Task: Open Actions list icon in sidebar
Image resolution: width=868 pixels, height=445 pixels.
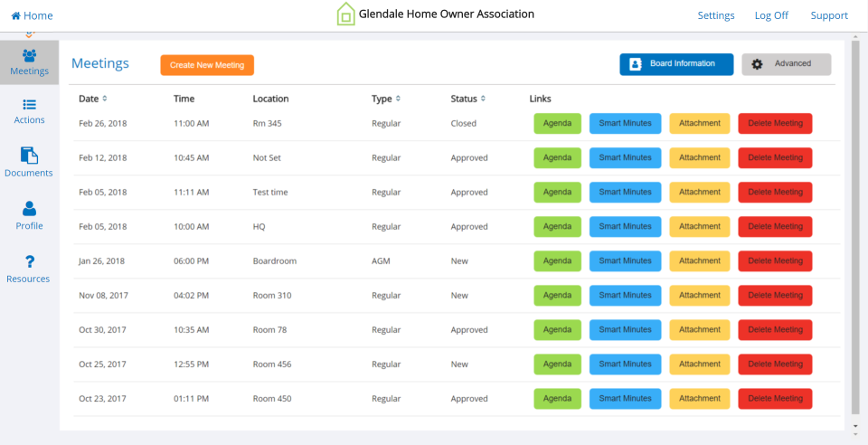Action: [29, 105]
